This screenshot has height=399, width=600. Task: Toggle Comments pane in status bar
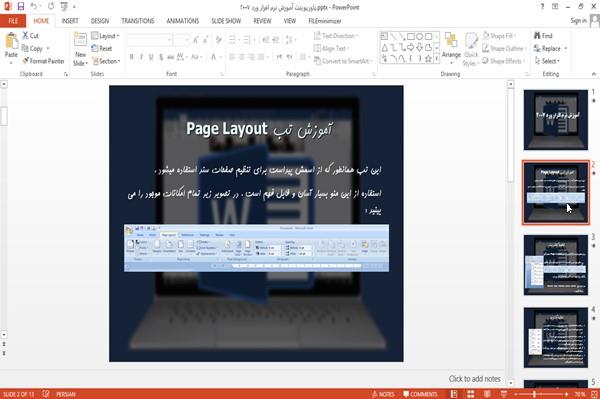coord(420,394)
